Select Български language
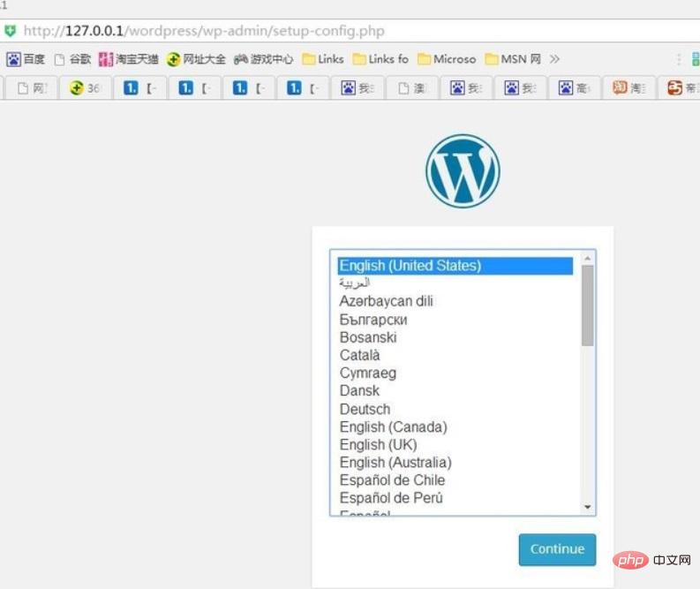Viewport: 700px width, 589px height. pos(455,320)
